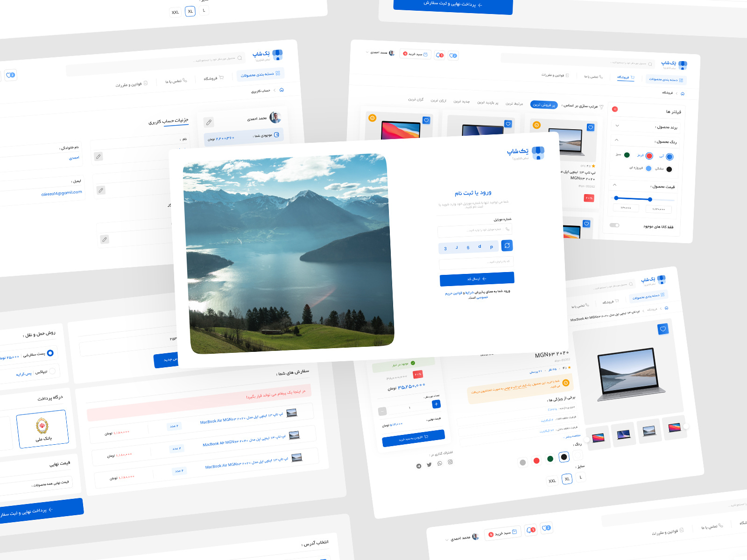Focus the mobile number input on login card
This screenshot has width=747, height=560.
coord(475,230)
